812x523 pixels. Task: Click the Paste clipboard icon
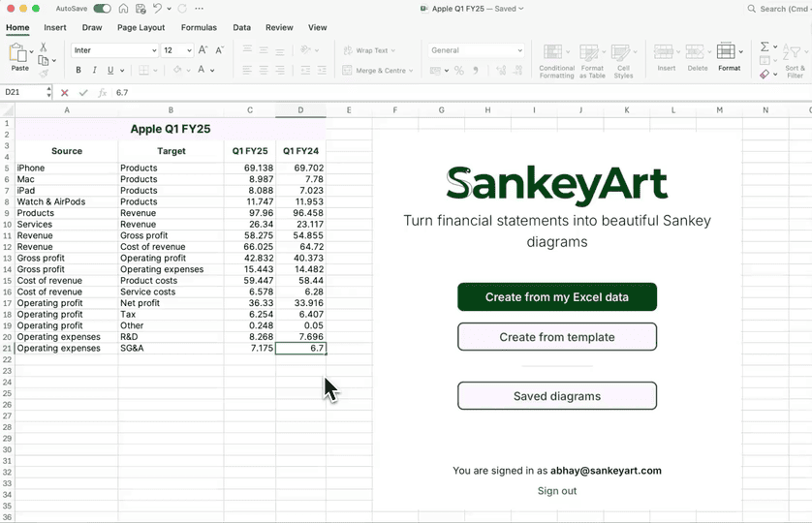point(18,53)
